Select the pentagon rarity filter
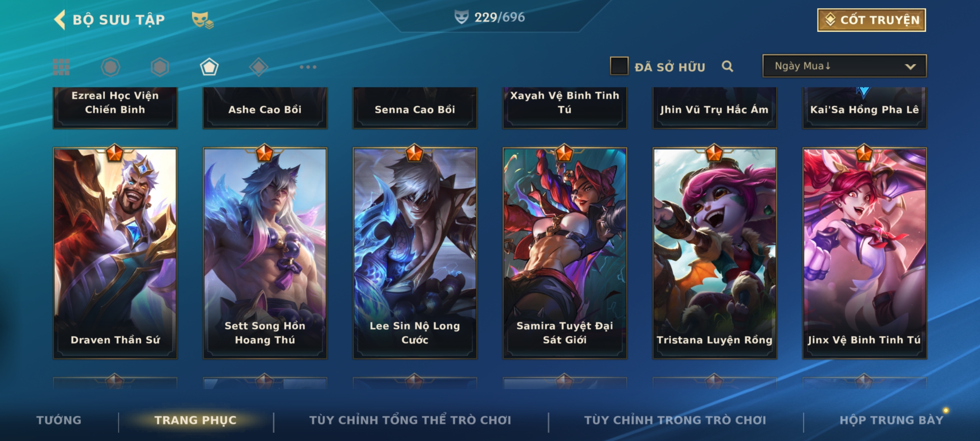 pyautogui.click(x=209, y=67)
